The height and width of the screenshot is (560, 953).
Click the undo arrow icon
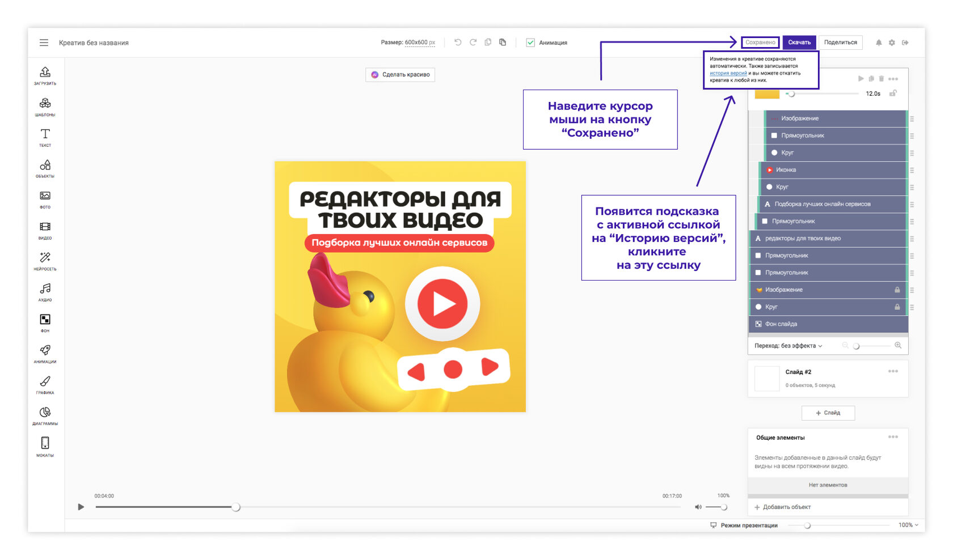click(x=458, y=43)
